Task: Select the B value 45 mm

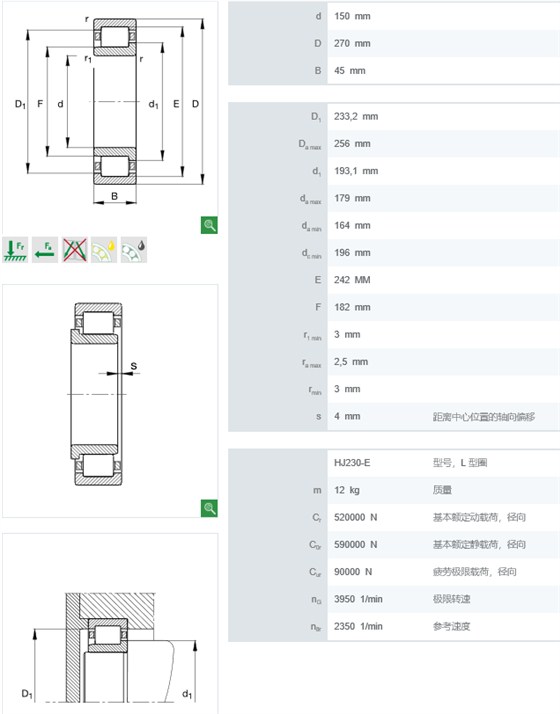Action: coord(350,71)
